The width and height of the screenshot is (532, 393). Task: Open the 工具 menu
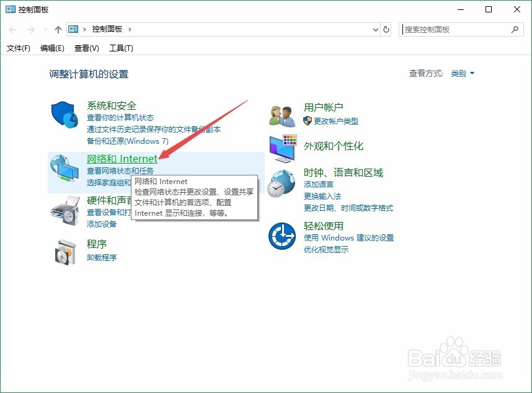(122, 48)
